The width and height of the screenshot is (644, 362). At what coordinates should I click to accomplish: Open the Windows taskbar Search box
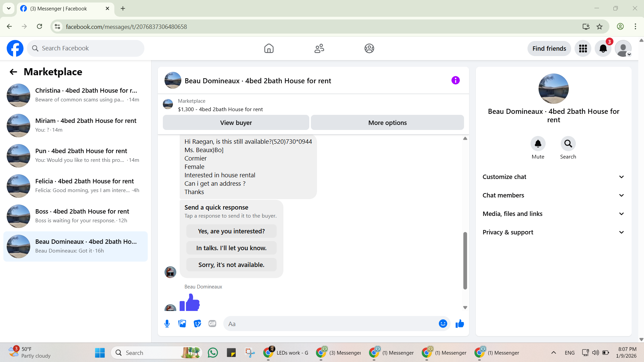pyautogui.click(x=156, y=353)
